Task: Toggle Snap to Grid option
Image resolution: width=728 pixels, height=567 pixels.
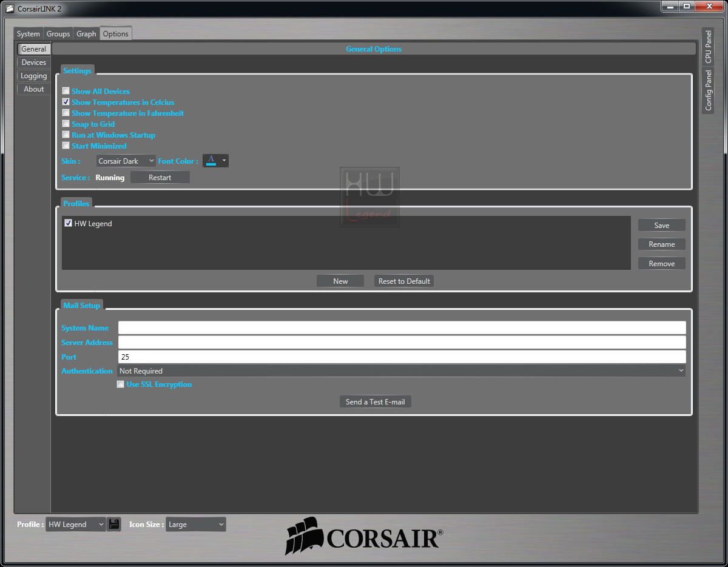Action: (x=66, y=124)
